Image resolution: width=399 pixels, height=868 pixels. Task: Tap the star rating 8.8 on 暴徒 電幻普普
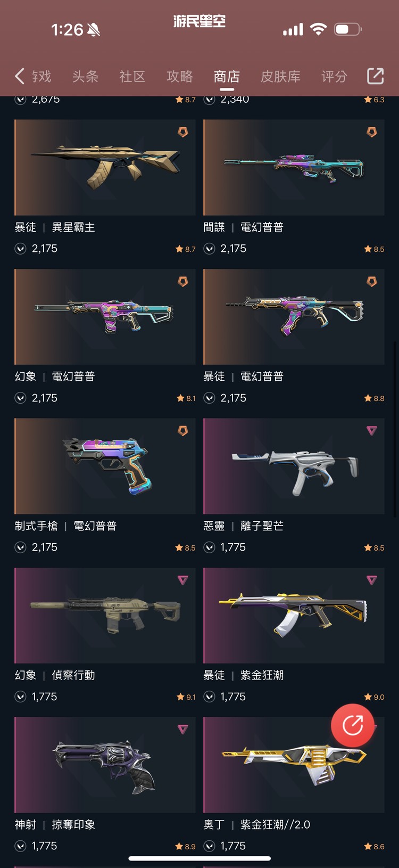point(375,398)
